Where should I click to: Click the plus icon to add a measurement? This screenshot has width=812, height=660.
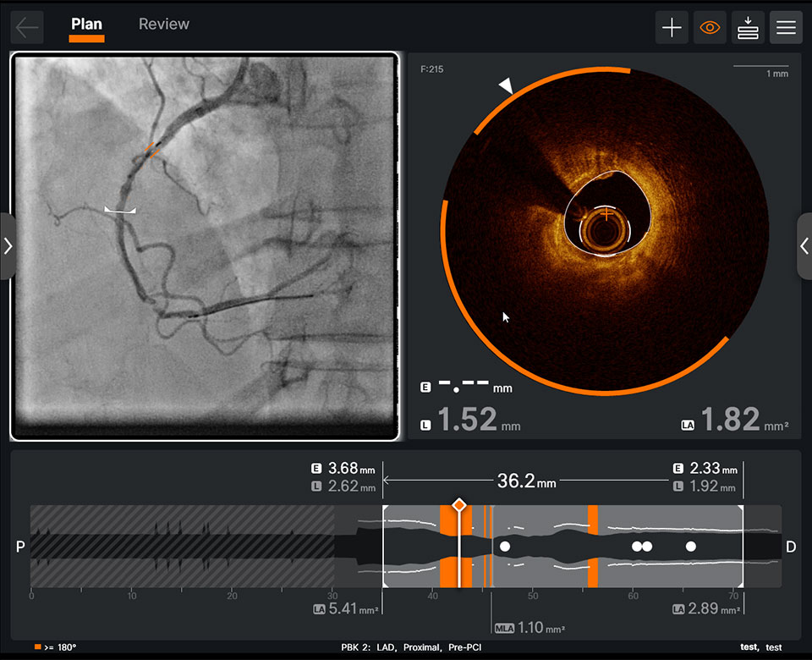[672, 27]
